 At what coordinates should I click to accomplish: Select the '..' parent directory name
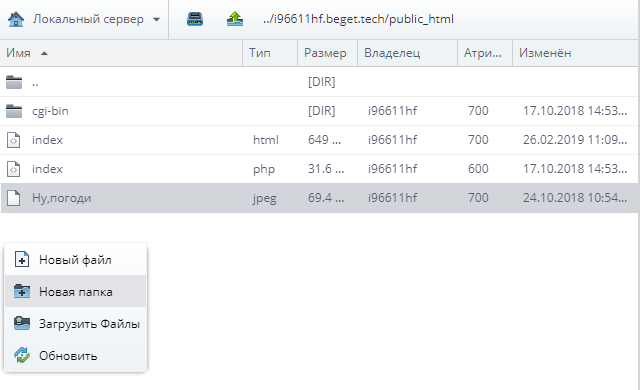(35, 84)
